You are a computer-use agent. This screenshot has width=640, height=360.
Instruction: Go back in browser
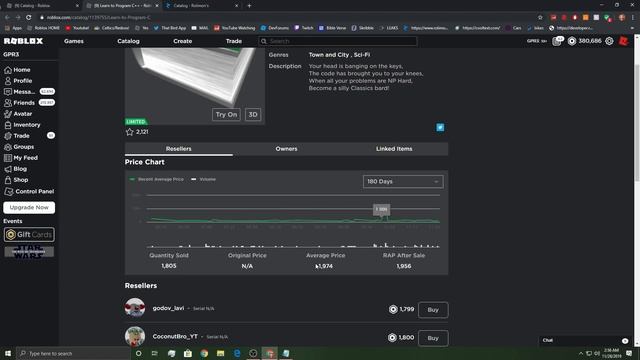coord(7,18)
